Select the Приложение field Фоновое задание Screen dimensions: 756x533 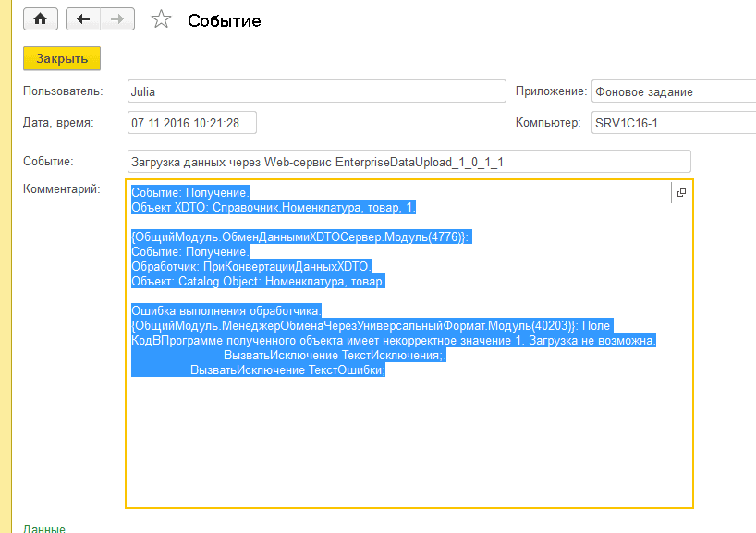pos(673,91)
